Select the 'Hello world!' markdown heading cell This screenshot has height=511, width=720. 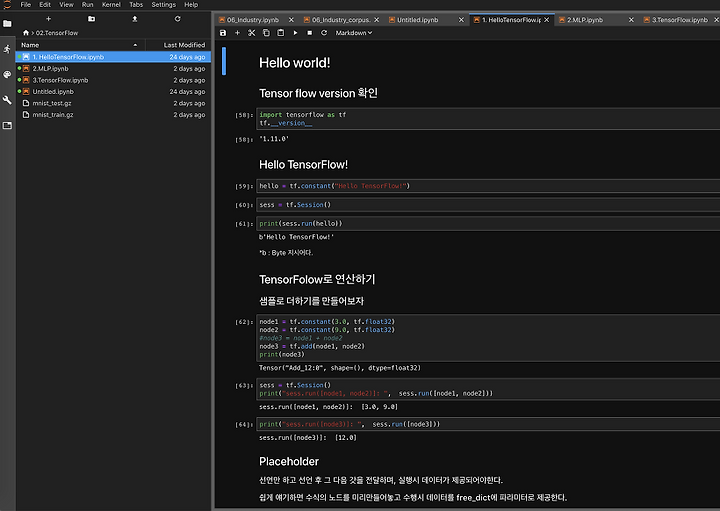point(294,63)
